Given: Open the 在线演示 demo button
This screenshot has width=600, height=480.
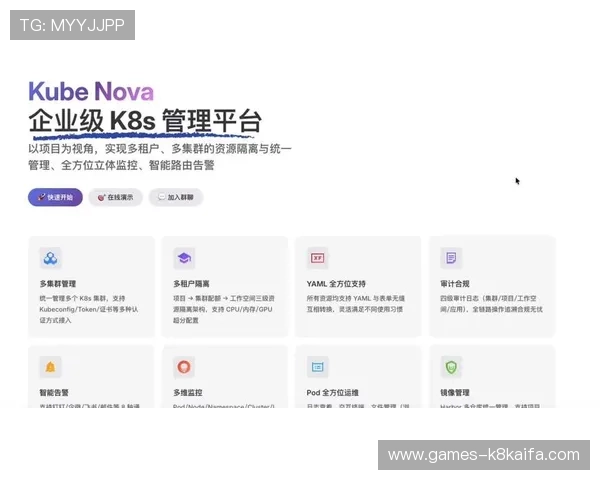Looking at the screenshot, I should pyautogui.click(x=116, y=197).
